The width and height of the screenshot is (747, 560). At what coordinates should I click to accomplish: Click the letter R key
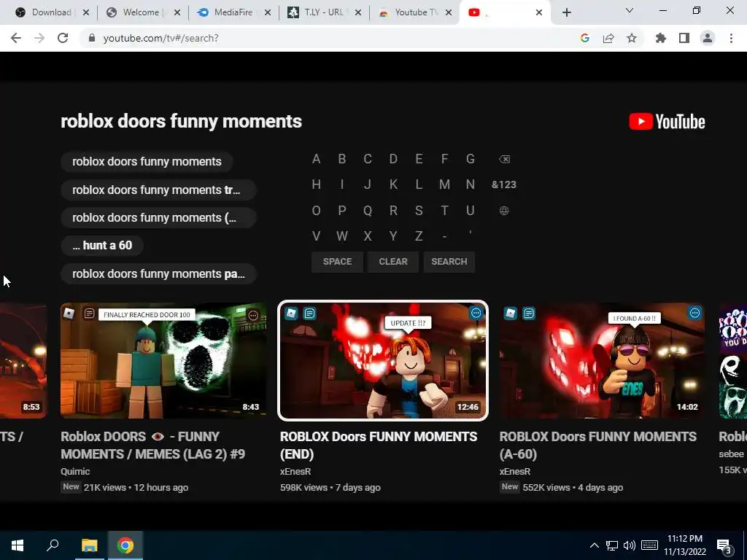(393, 211)
